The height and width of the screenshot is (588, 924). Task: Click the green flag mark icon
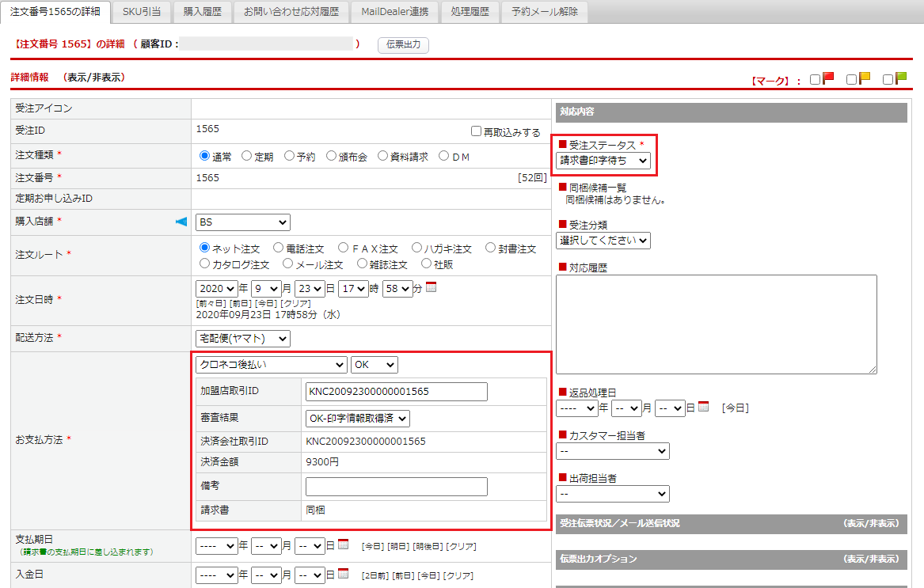(x=901, y=78)
